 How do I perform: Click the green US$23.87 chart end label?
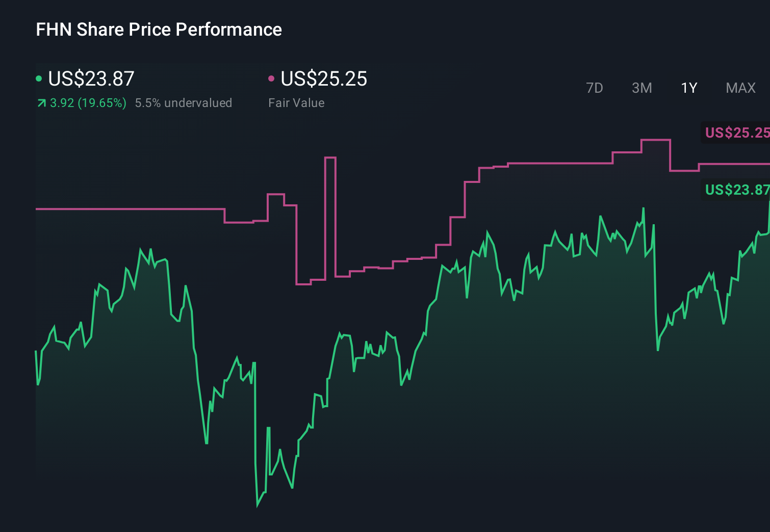point(736,190)
